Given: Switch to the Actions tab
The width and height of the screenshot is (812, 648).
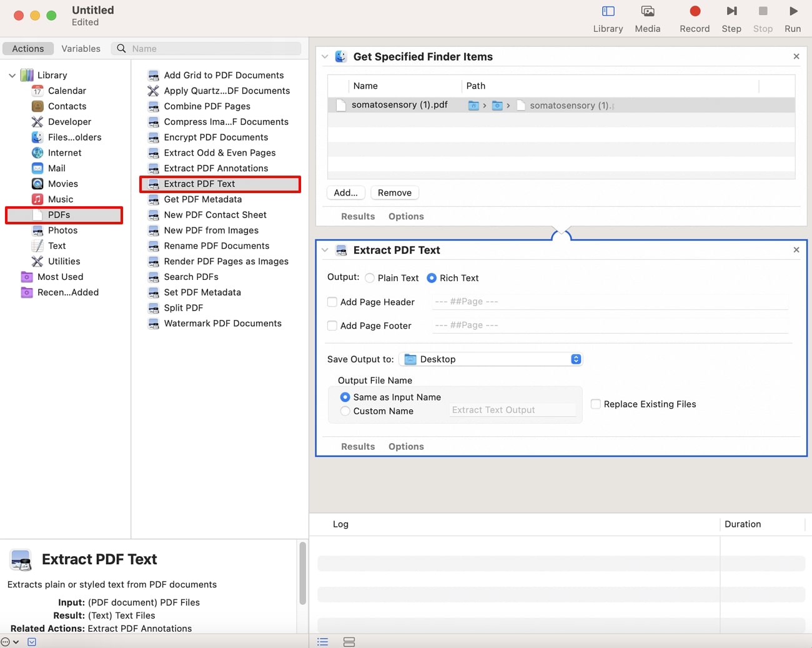Looking at the screenshot, I should pyautogui.click(x=28, y=49).
